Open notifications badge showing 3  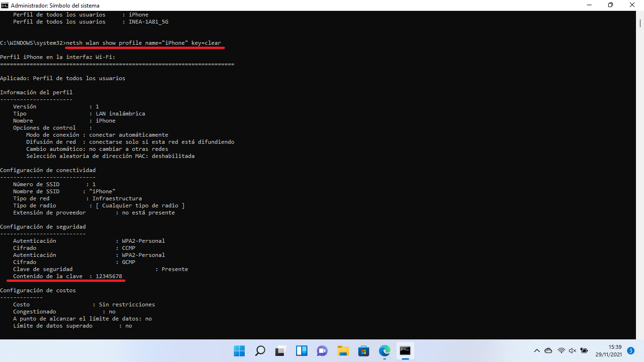[631, 351]
